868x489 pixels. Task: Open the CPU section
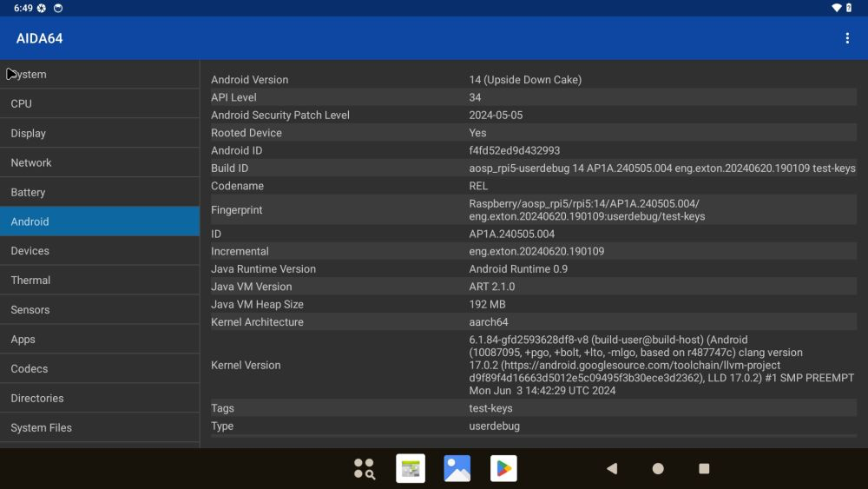click(100, 103)
